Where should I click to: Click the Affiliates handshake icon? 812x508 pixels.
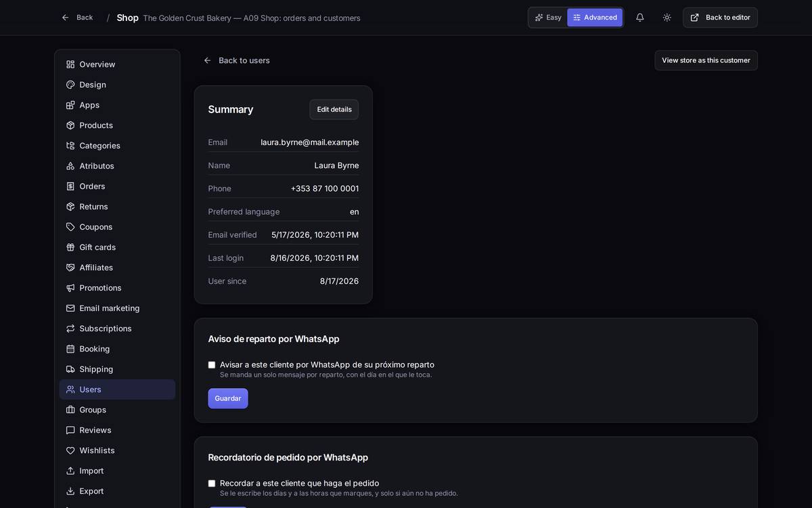pos(70,268)
